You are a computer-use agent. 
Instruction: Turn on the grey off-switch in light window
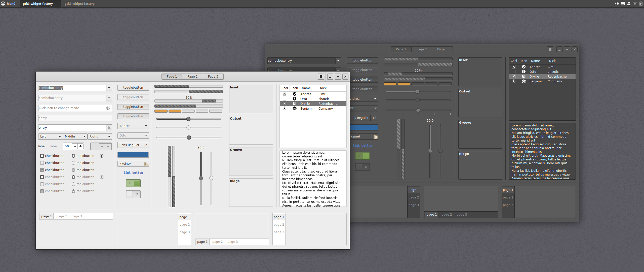click(x=133, y=194)
